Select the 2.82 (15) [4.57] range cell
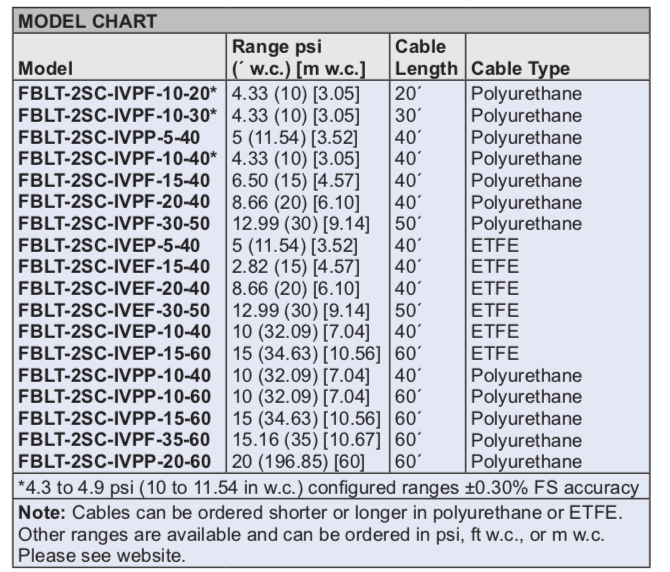Viewport: 670px width, 572px height. 290,266
